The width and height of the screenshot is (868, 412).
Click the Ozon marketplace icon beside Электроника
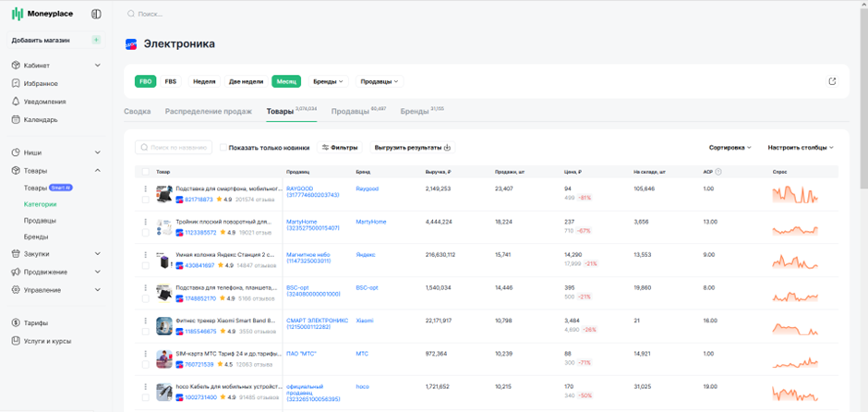tap(131, 44)
